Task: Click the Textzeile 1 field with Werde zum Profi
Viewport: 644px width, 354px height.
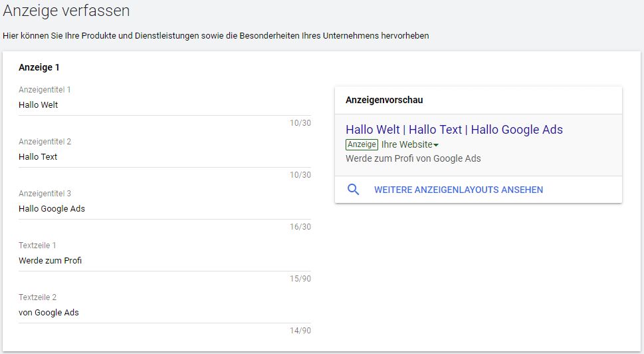Action: [164, 261]
